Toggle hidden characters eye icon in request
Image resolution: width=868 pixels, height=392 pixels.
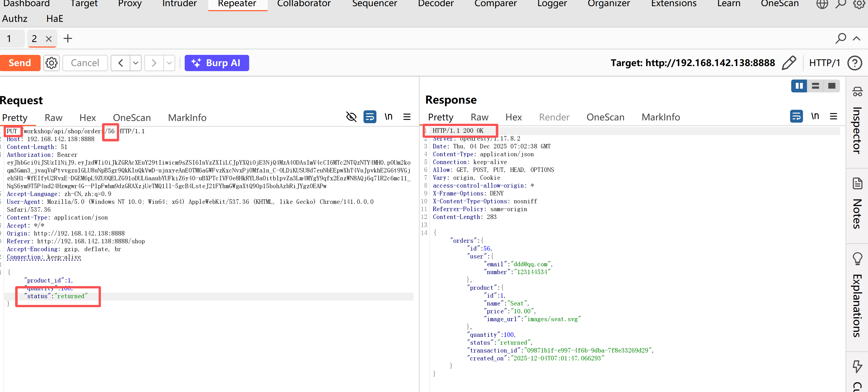click(x=351, y=117)
